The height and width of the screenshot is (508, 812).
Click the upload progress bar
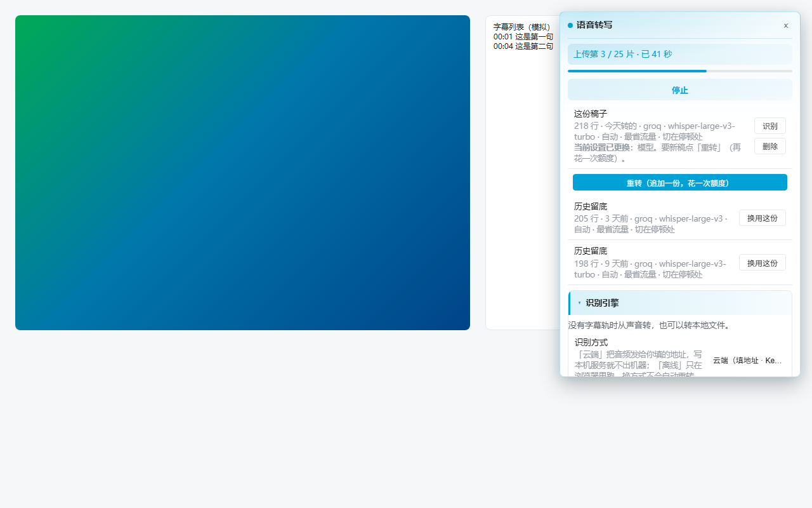pyautogui.click(x=680, y=71)
